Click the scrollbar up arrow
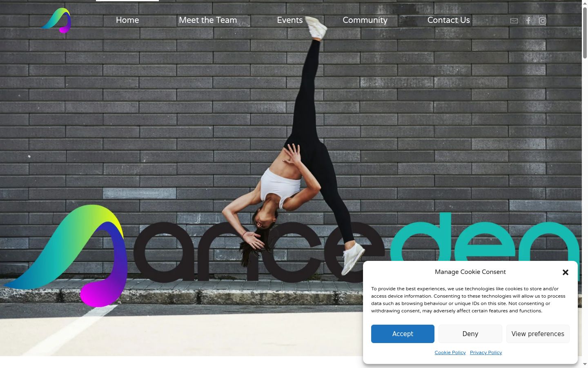The image size is (588, 368). click(x=585, y=3)
